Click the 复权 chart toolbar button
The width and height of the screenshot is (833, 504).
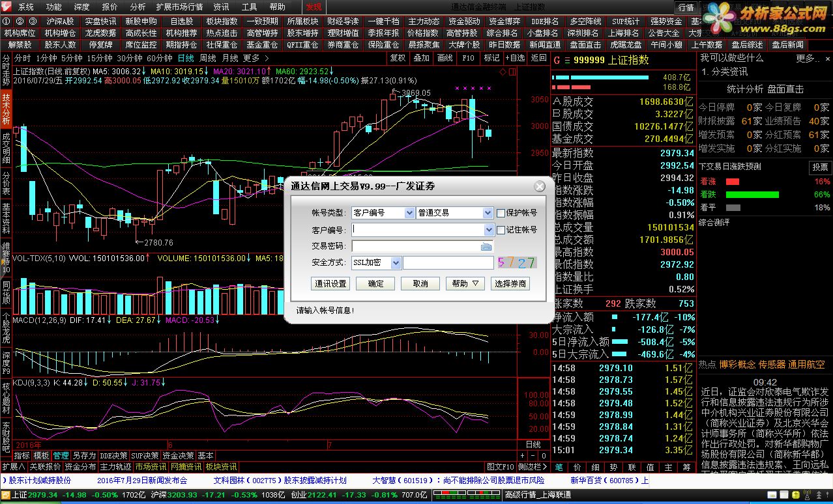[398, 58]
